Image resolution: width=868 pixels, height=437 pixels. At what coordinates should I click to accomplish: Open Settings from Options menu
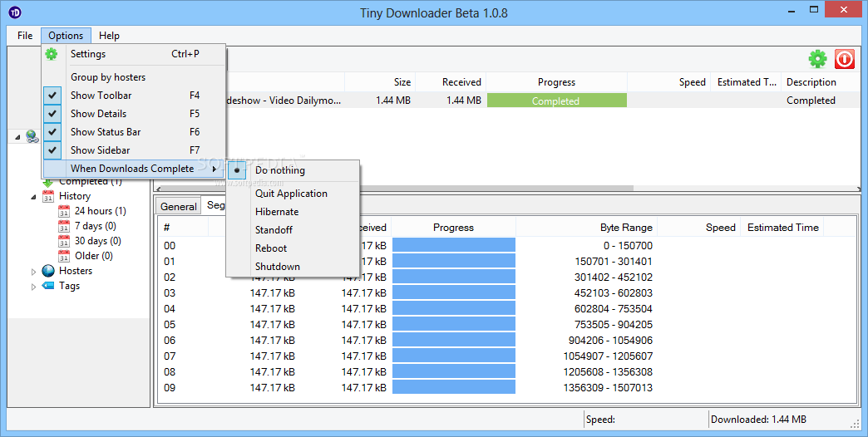coord(134,54)
